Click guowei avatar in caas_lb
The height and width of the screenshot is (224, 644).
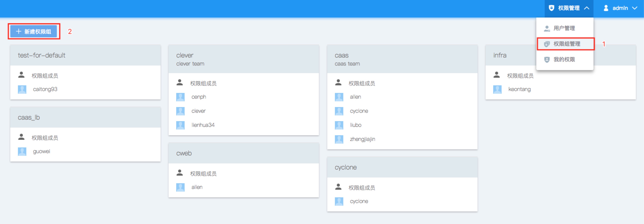(x=22, y=152)
